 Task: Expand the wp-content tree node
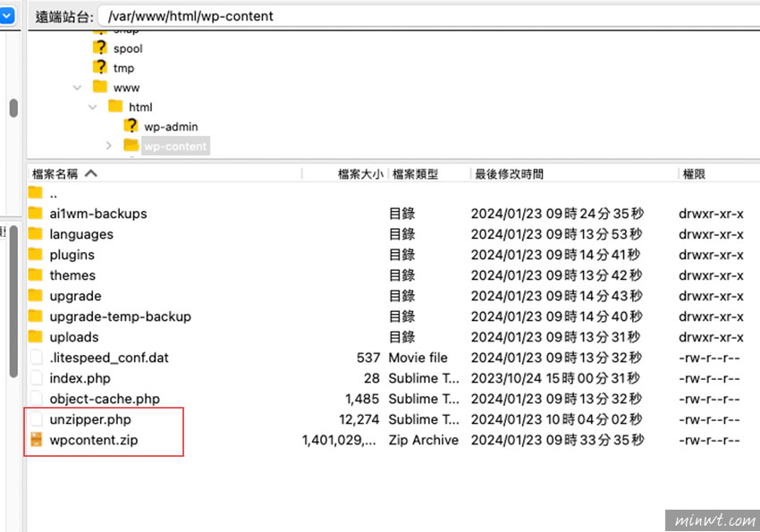pyautogui.click(x=109, y=146)
